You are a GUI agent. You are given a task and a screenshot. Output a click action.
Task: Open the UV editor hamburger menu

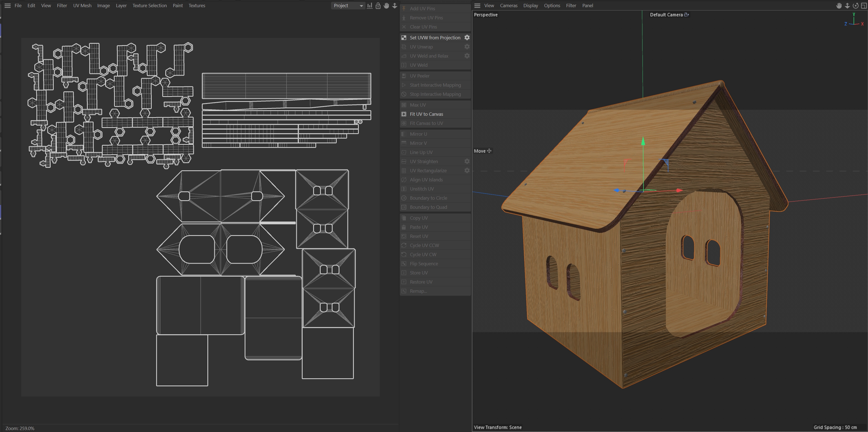(7, 5)
